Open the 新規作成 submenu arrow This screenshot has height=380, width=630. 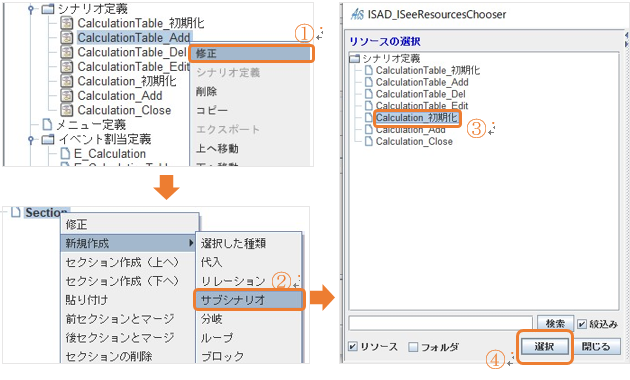tap(191, 243)
